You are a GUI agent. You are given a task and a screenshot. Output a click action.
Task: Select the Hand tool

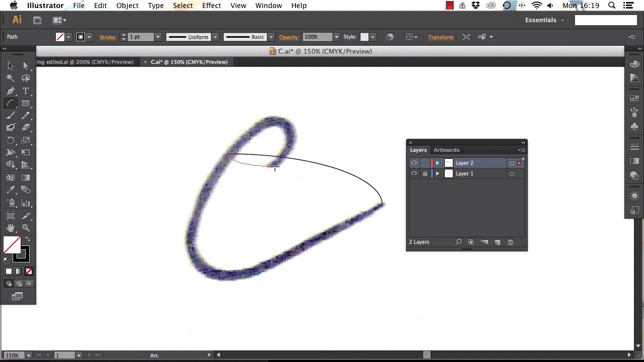tap(11, 228)
